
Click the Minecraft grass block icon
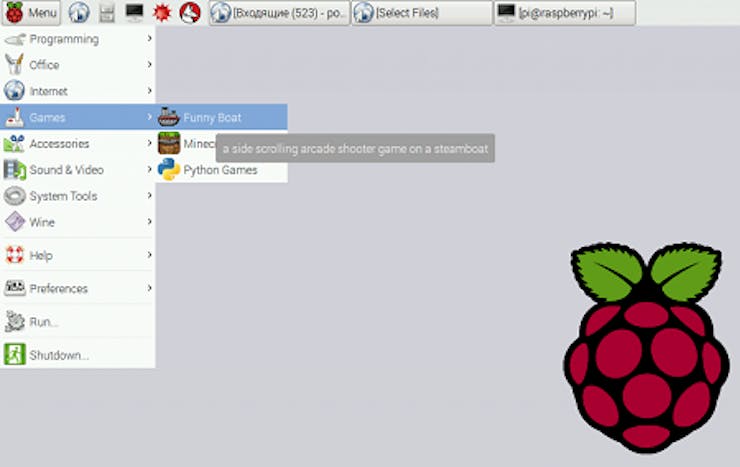tap(169, 143)
